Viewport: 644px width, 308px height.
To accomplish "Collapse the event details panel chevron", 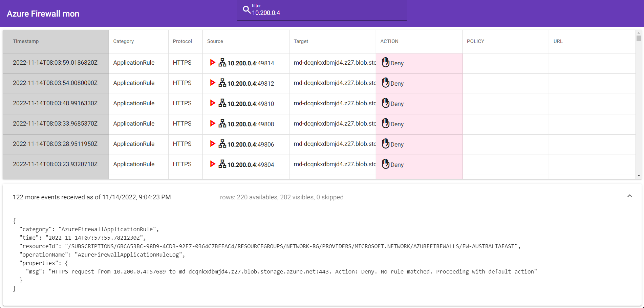I will point(630,196).
